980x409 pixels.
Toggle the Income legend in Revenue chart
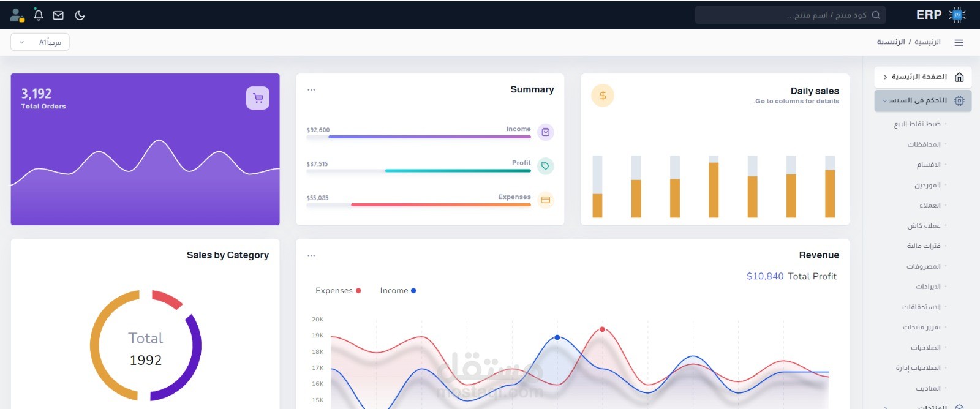pyautogui.click(x=398, y=291)
